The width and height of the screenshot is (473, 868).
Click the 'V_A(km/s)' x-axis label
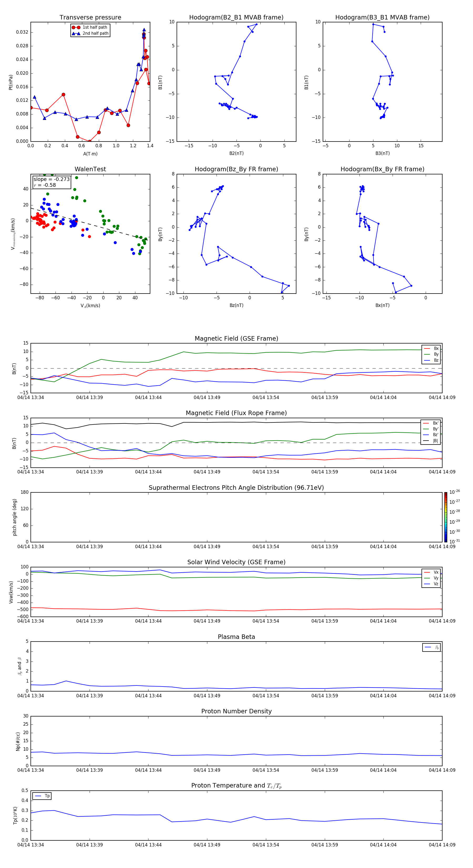(90, 306)
